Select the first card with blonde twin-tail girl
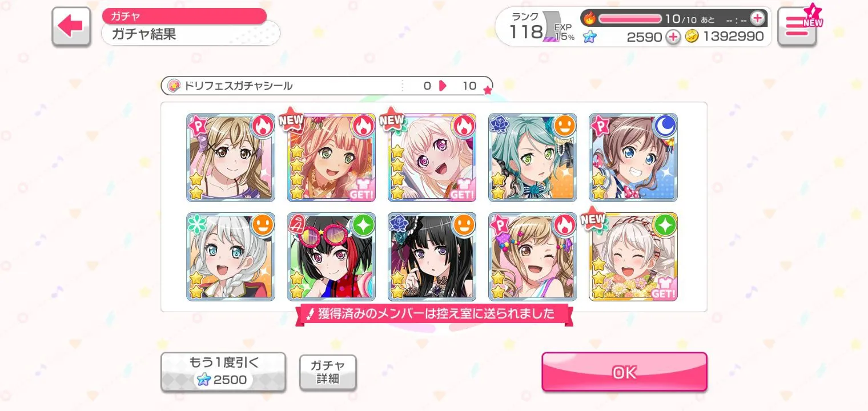This screenshot has width=868, height=411. tap(231, 158)
